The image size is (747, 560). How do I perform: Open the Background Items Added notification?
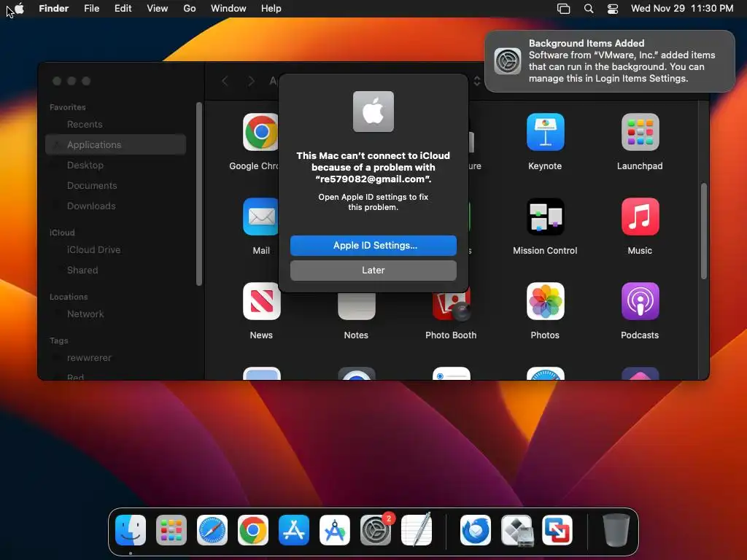pos(610,61)
